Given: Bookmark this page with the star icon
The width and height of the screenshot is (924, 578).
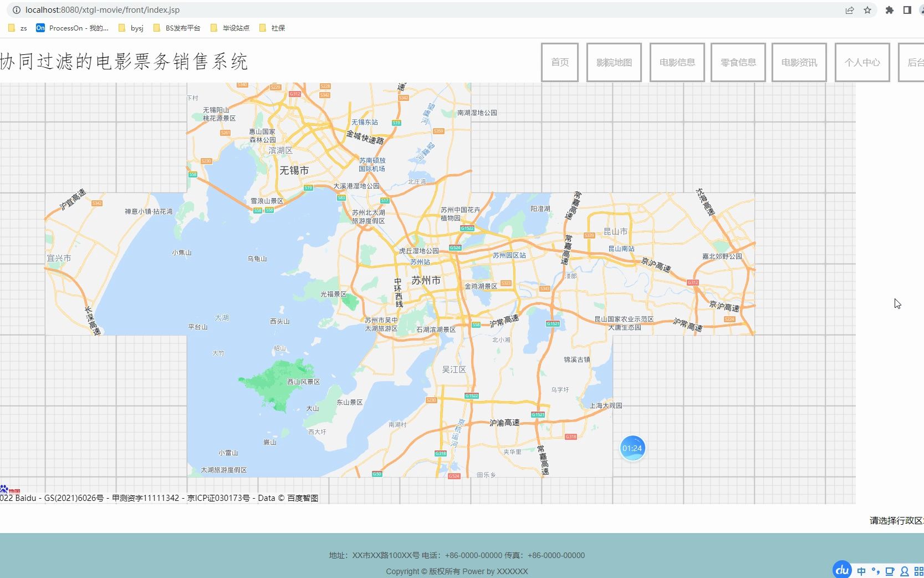Looking at the screenshot, I should click(x=867, y=10).
